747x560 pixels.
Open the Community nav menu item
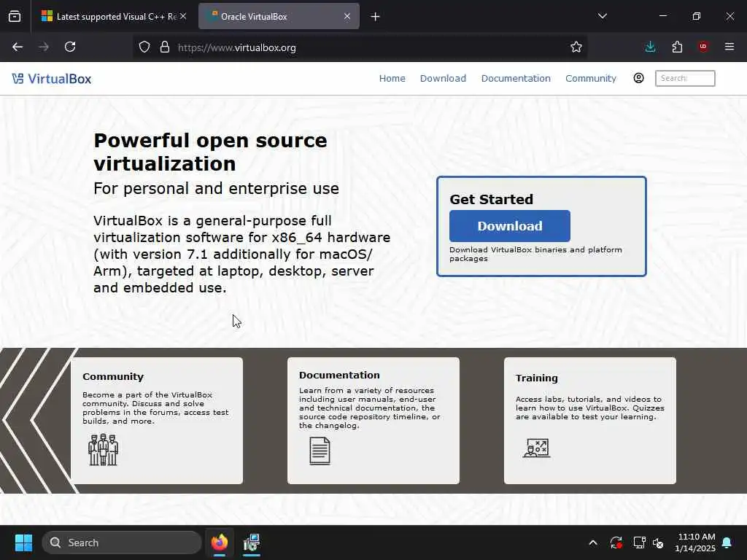[x=591, y=79]
